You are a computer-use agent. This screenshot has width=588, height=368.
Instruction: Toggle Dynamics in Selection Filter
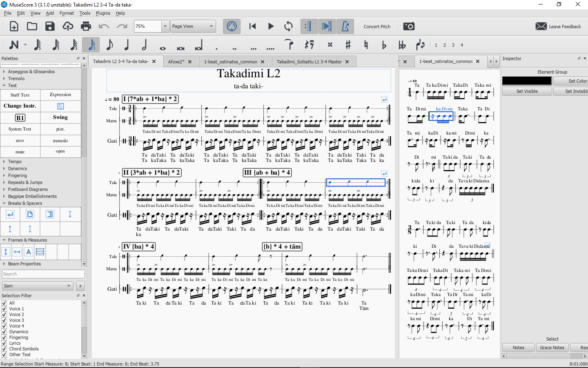4,332
